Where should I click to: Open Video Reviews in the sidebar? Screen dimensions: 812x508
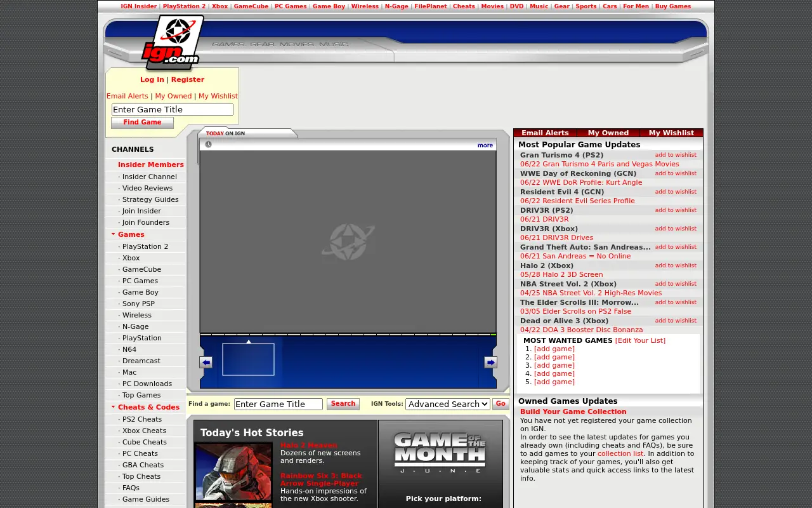147,188
